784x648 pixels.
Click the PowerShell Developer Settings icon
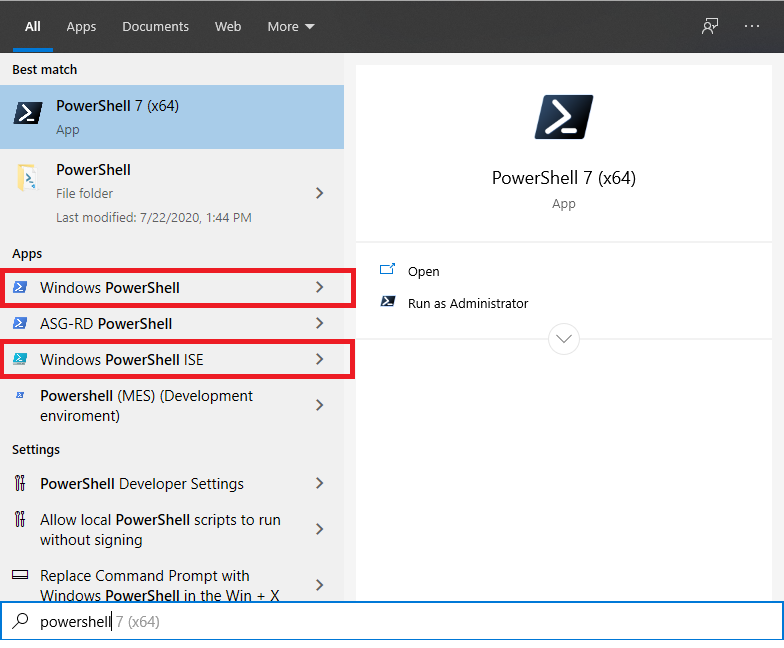click(x=20, y=483)
